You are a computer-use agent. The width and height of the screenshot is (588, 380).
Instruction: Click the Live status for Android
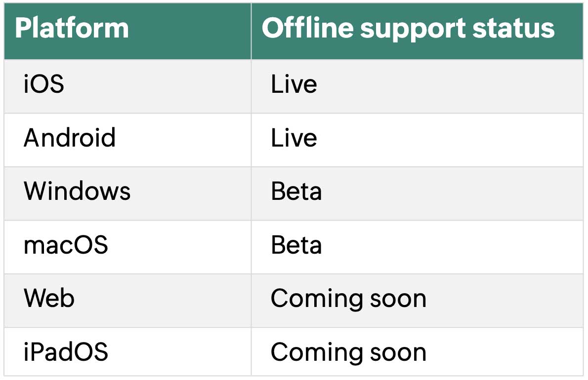tap(294, 138)
